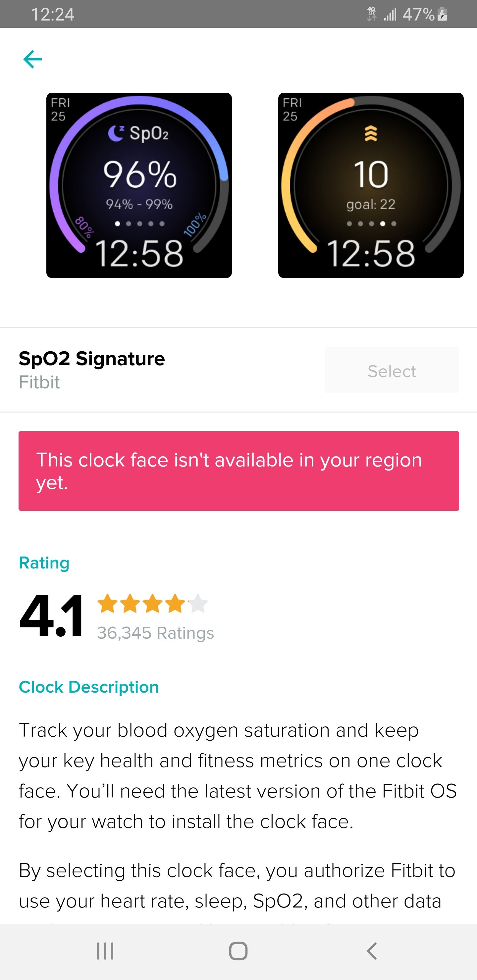Tap the battery icon in status bar

coord(442,15)
